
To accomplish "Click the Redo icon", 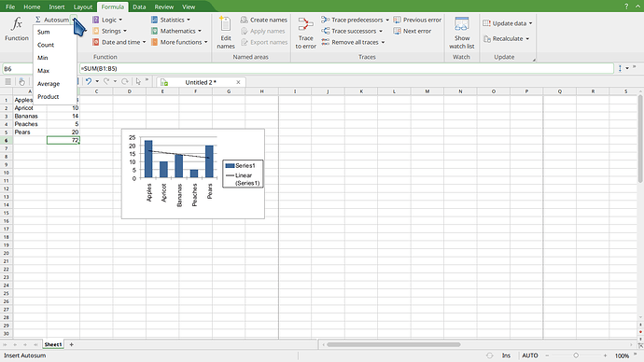I will (106, 82).
